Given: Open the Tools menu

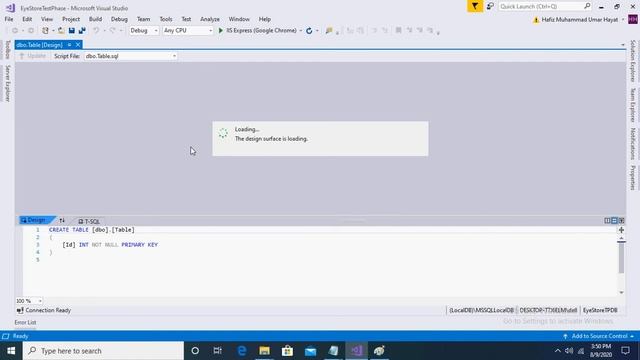Looking at the screenshot, I should [x=166, y=19].
